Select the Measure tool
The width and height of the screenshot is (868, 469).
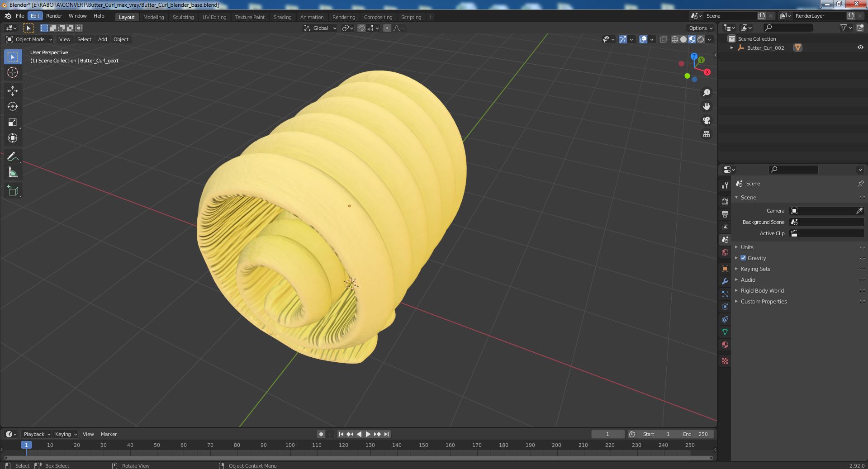pyautogui.click(x=13, y=172)
